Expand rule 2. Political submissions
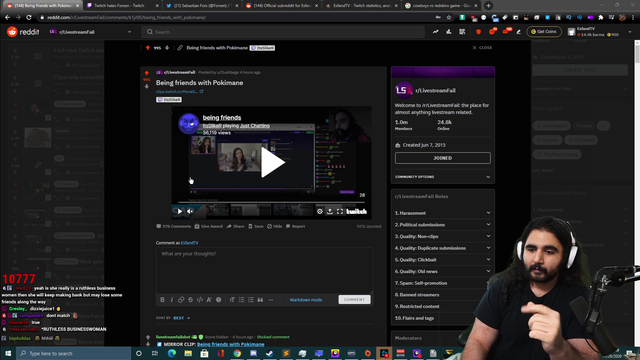The height and width of the screenshot is (360, 640). [x=442, y=224]
